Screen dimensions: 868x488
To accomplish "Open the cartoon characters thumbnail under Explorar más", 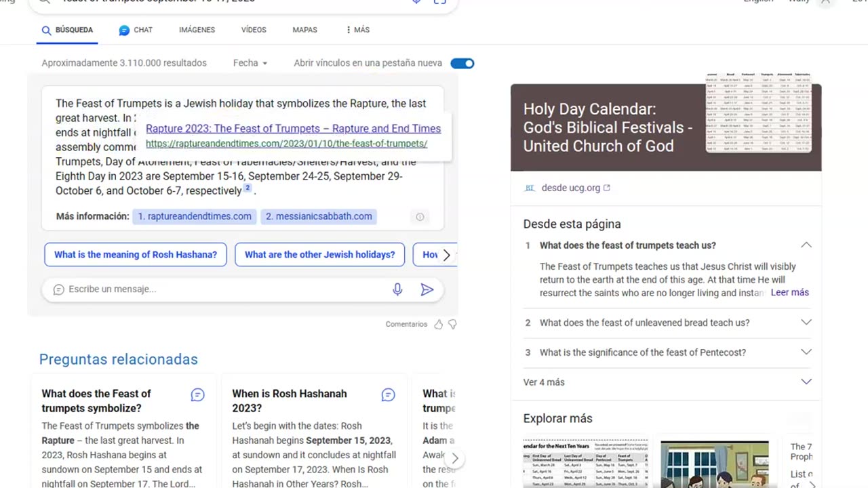I will coord(715,464).
